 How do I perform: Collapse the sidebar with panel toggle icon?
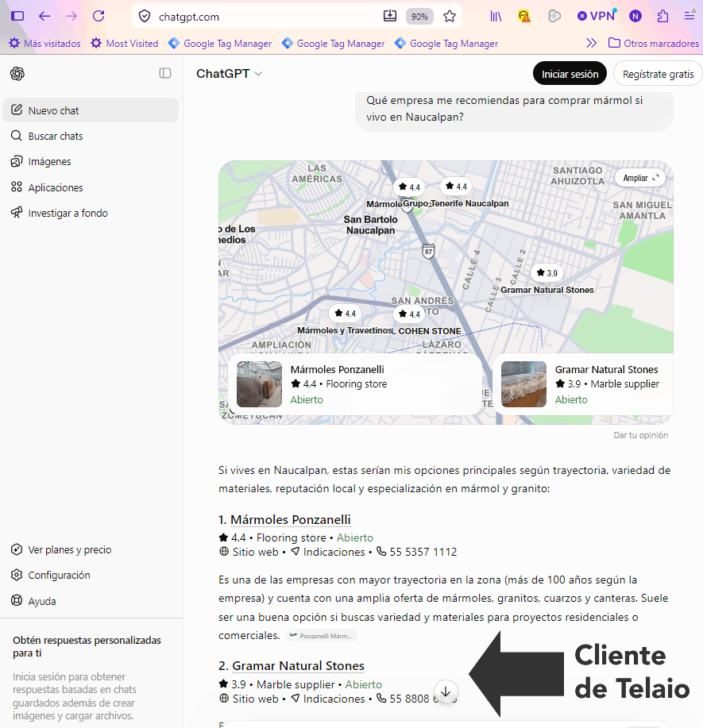(x=165, y=73)
